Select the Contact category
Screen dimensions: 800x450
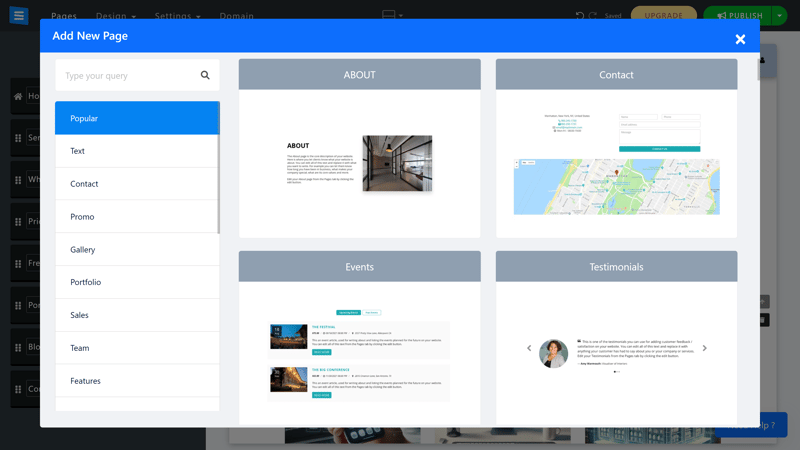click(x=137, y=184)
